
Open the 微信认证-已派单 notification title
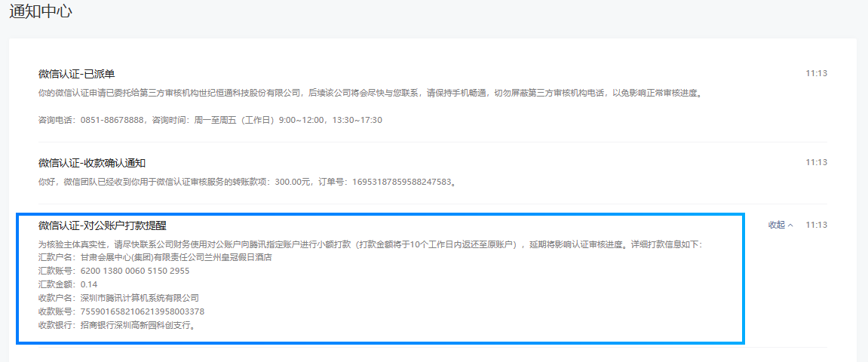(76, 74)
